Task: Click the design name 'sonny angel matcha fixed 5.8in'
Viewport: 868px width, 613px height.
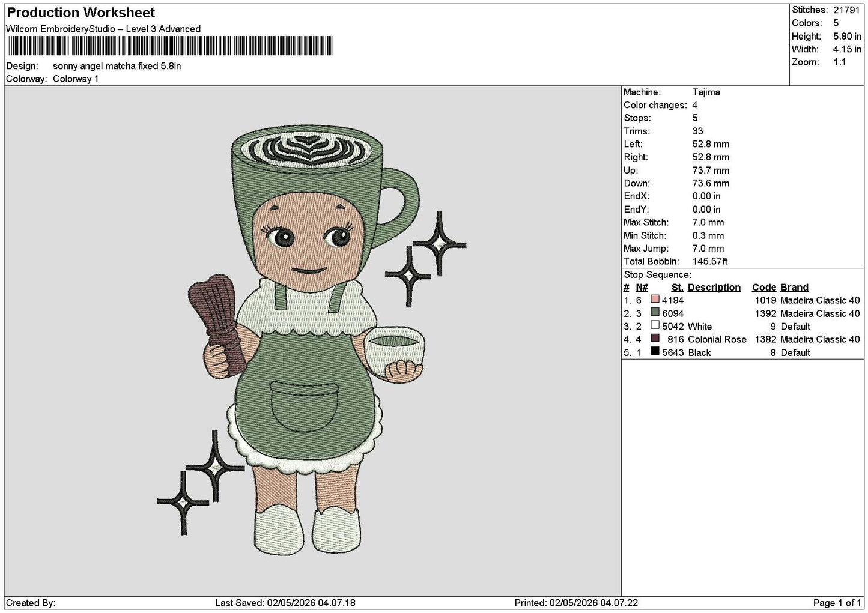Action: click(117, 66)
